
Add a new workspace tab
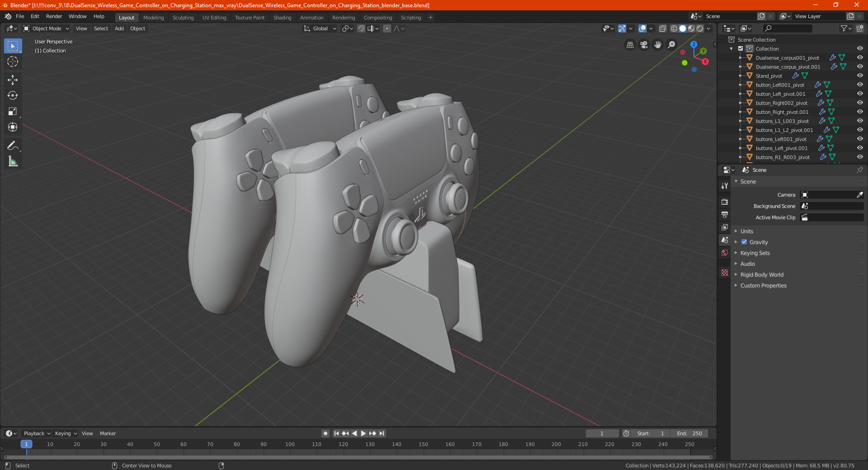(x=430, y=18)
